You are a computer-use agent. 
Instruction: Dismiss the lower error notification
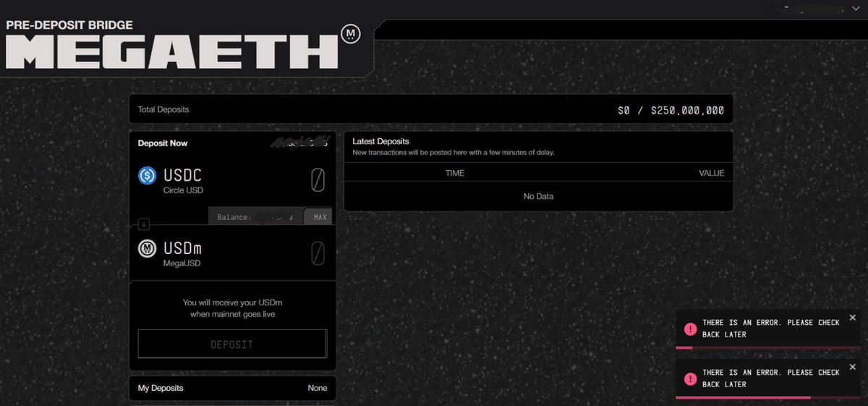(852, 367)
